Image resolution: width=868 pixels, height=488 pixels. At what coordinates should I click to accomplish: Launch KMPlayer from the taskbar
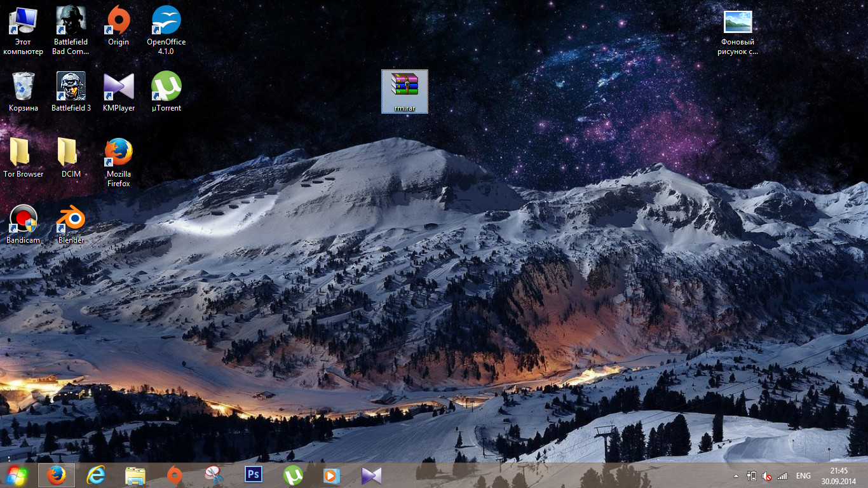click(372, 475)
